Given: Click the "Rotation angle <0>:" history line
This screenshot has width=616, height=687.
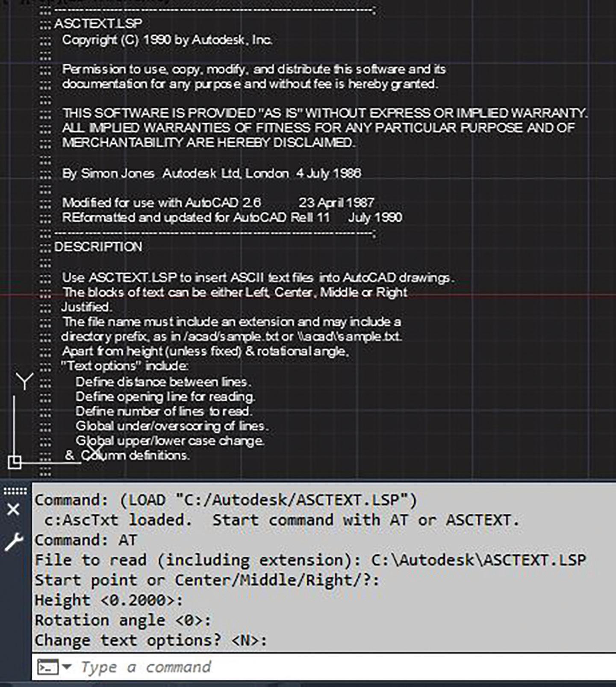Looking at the screenshot, I should pos(123,621).
